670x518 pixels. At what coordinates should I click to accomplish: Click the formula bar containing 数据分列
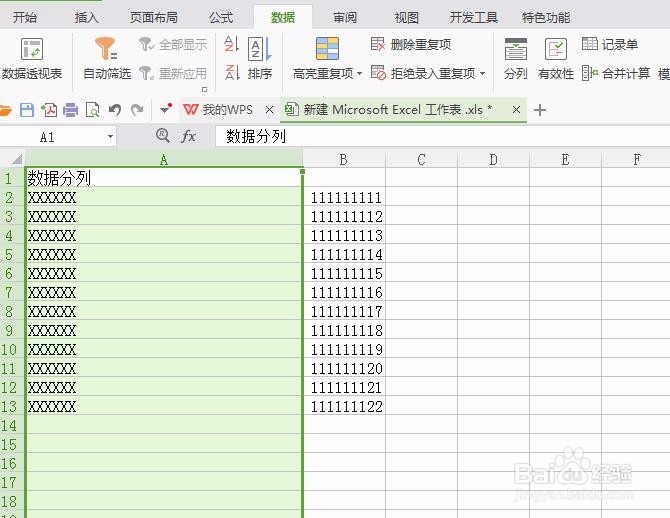(442, 136)
